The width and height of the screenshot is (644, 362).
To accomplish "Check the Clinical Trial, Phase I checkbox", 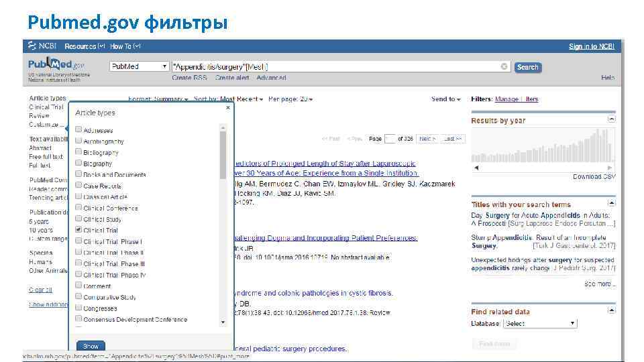I will [78, 241].
